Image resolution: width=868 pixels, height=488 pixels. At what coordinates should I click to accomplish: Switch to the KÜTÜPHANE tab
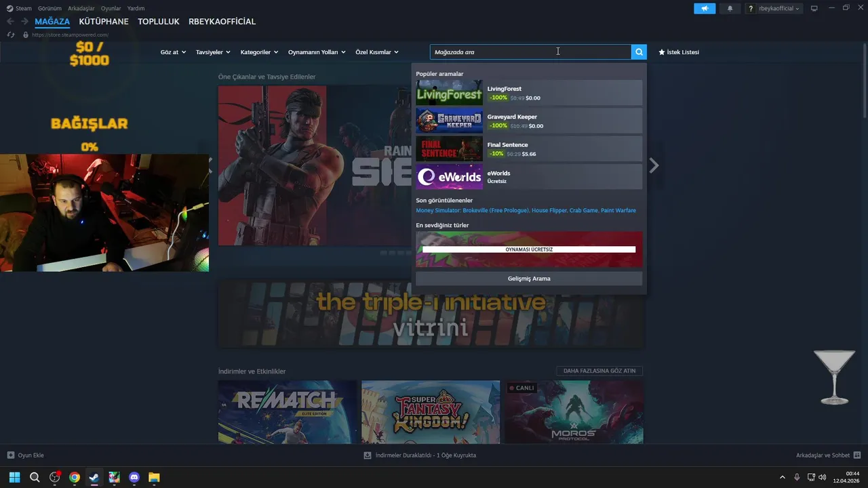tap(104, 22)
